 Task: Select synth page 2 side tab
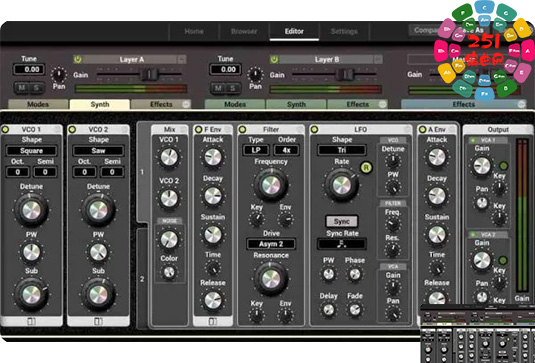(142, 279)
